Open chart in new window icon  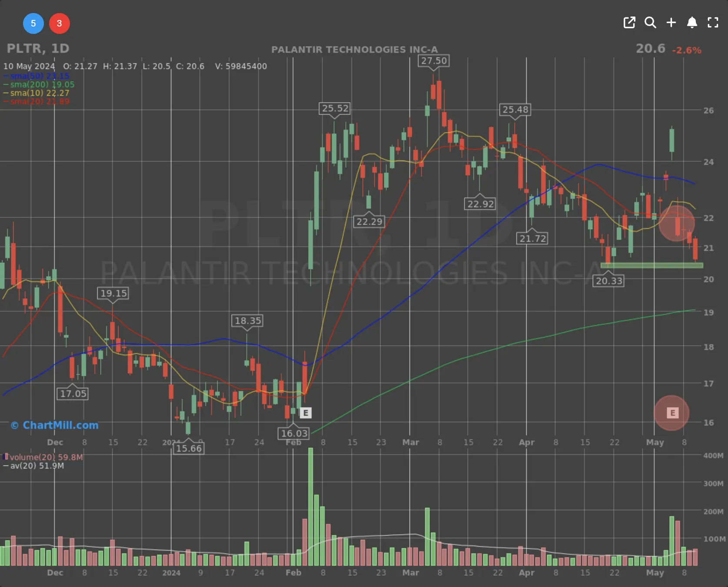click(629, 23)
